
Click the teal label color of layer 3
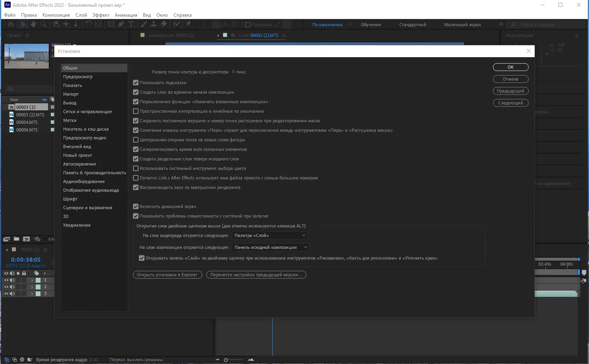38,294
